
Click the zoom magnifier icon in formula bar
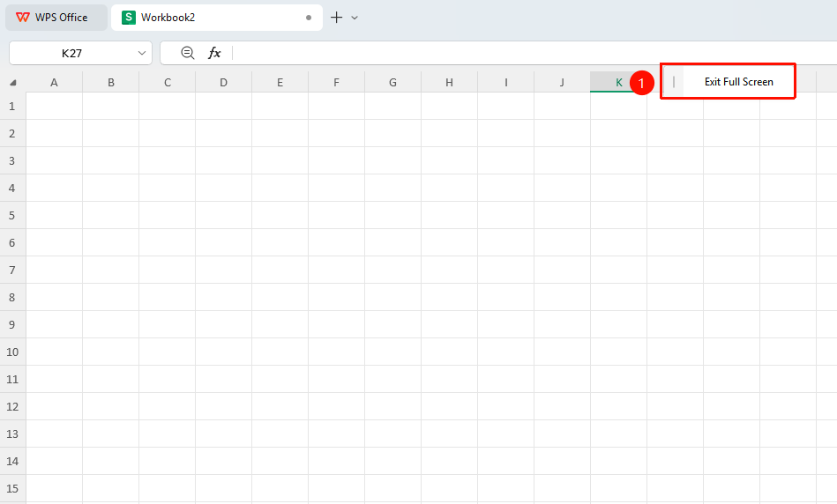pyautogui.click(x=187, y=53)
